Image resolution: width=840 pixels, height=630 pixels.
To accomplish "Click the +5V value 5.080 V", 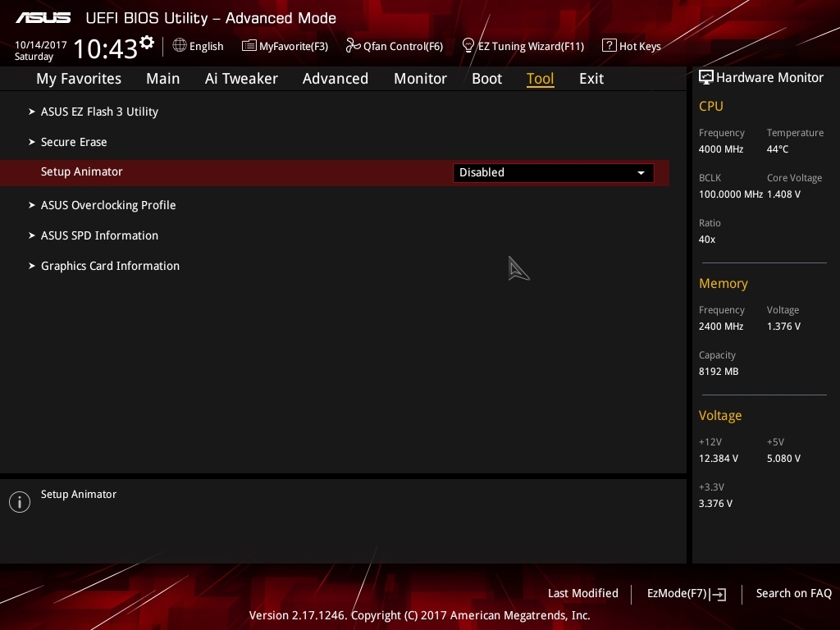I will (x=783, y=459).
